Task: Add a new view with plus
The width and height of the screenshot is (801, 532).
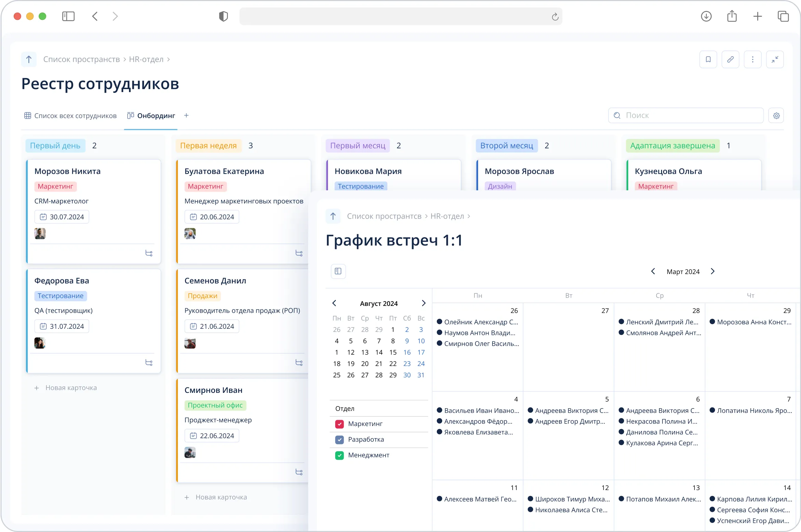Action: click(186, 116)
